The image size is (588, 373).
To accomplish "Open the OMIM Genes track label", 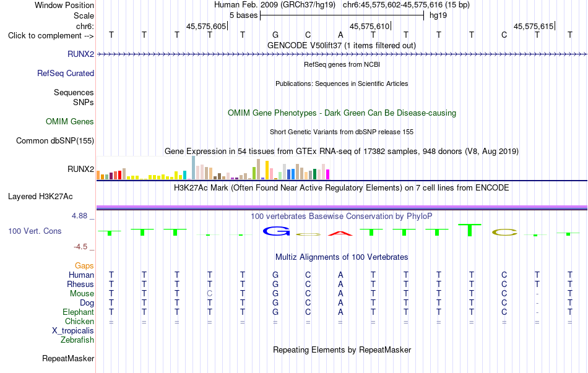I will (70, 121).
